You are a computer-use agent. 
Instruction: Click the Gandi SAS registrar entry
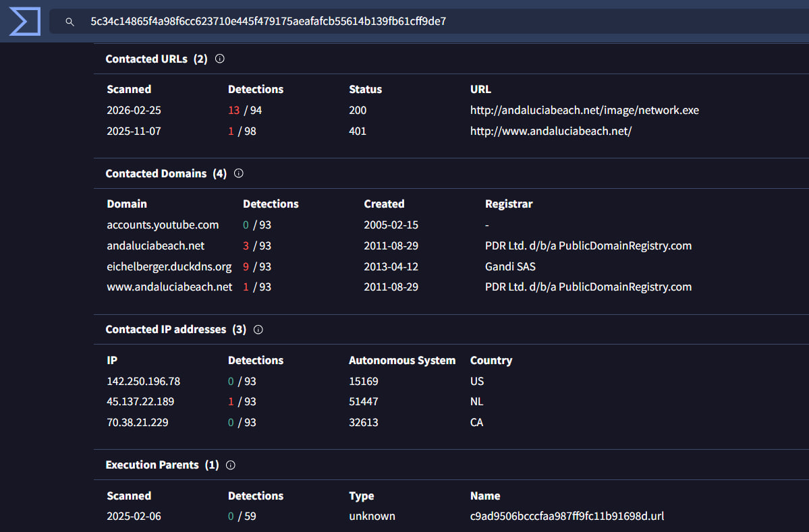510,266
